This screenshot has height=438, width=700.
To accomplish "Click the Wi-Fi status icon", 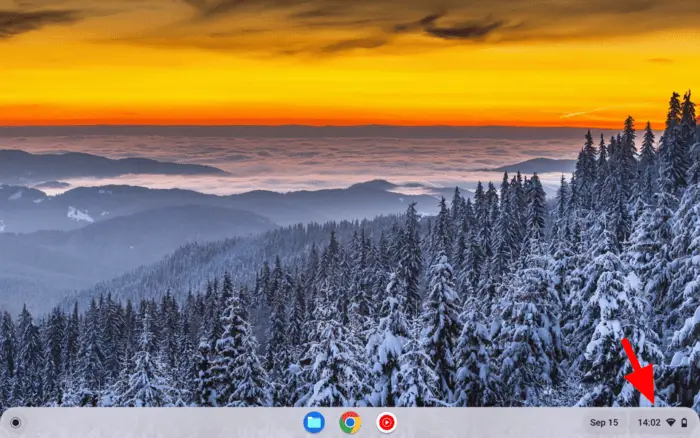I will 671,422.
